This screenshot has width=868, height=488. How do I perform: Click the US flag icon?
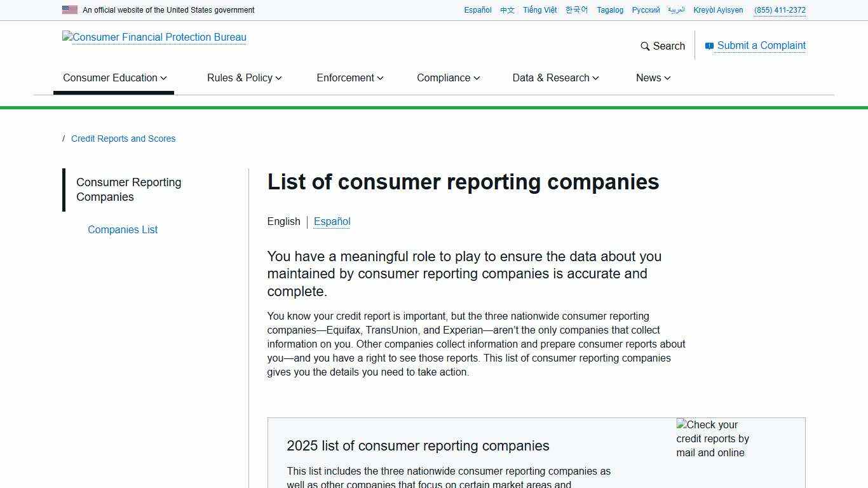point(69,10)
